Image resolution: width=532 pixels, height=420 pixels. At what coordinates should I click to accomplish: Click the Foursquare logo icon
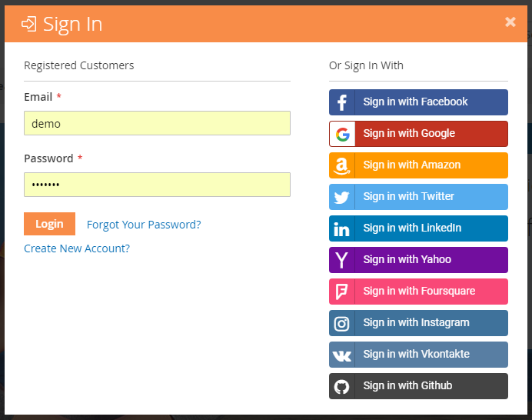pyautogui.click(x=342, y=292)
